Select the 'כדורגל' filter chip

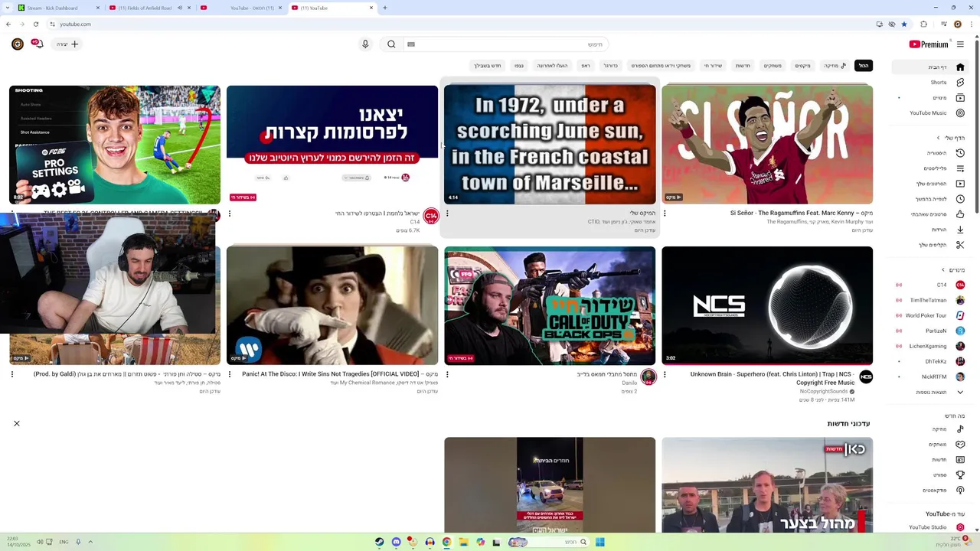click(610, 66)
